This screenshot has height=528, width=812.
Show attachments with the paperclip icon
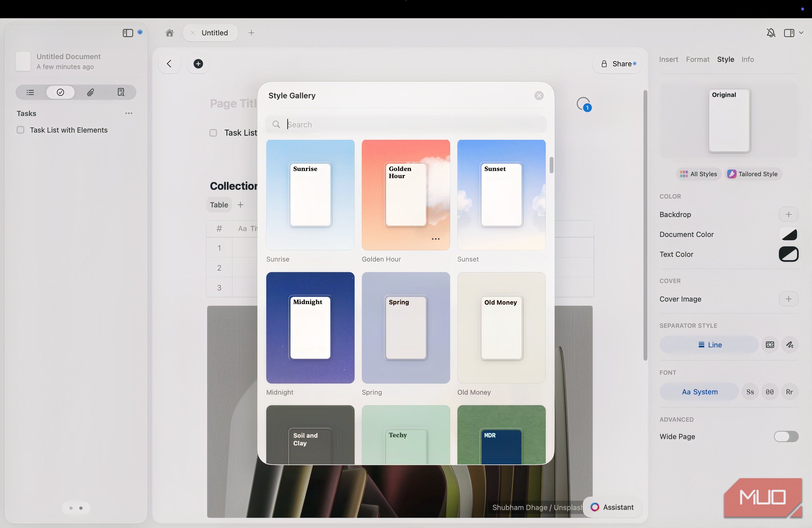(x=90, y=92)
